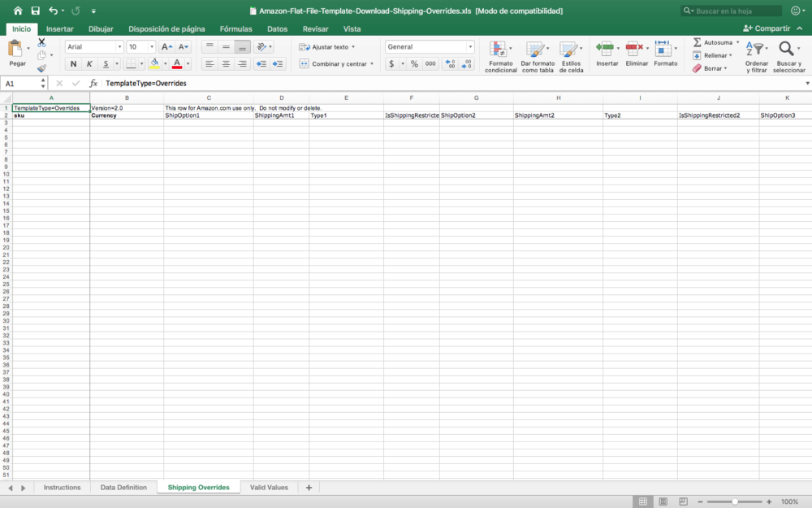Align text right
This screenshot has width=812, height=508.
coord(242,63)
